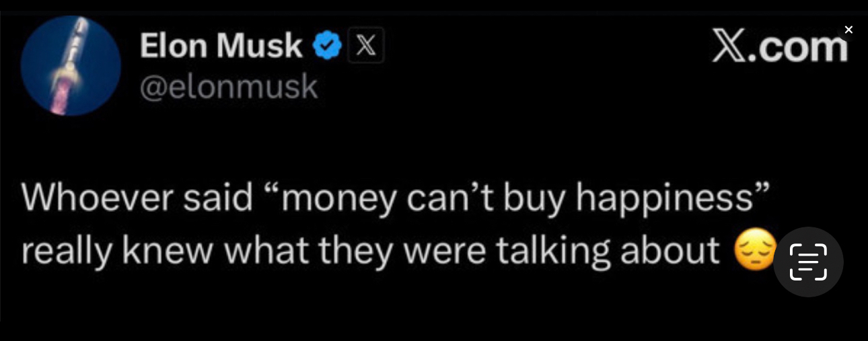868x341 pixels.
Task: Select the word "happiness" in the post
Action: point(662,198)
